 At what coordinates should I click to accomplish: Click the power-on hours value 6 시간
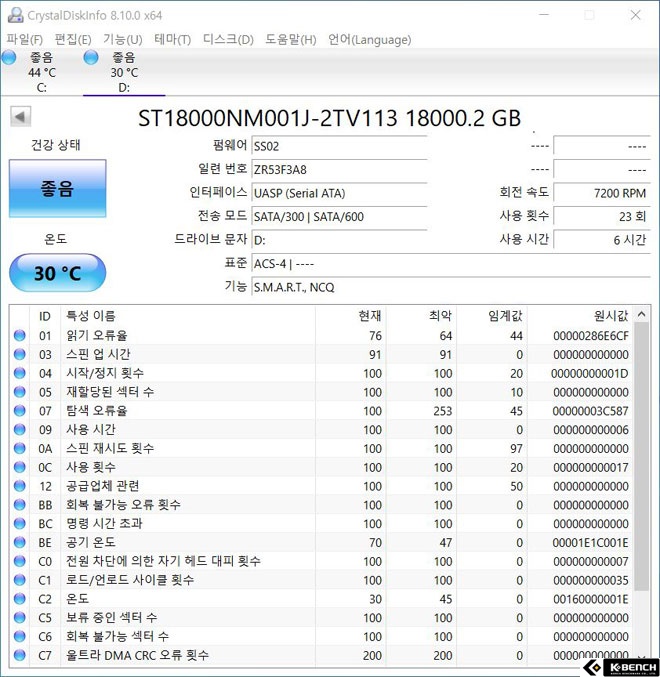click(602, 240)
